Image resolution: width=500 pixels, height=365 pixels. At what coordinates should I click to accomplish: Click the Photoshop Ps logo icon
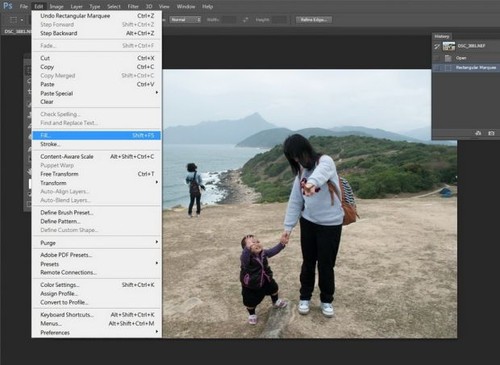(x=8, y=6)
